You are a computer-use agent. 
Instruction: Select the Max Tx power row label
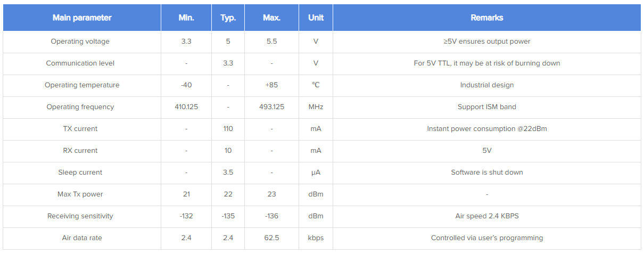(x=80, y=194)
